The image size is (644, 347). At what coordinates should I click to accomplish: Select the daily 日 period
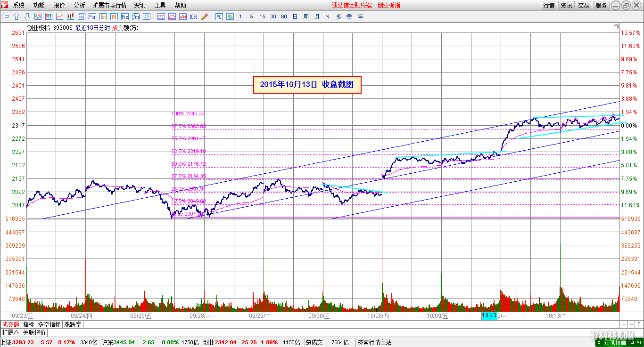tap(295, 16)
